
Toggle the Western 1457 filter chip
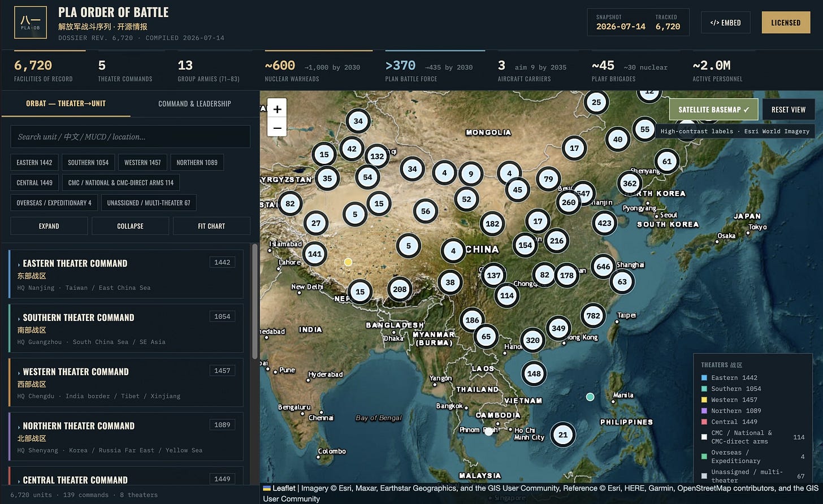click(142, 163)
